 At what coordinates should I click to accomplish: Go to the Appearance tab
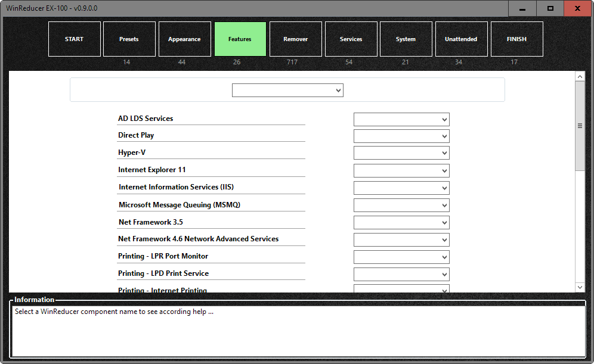click(184, 39)
